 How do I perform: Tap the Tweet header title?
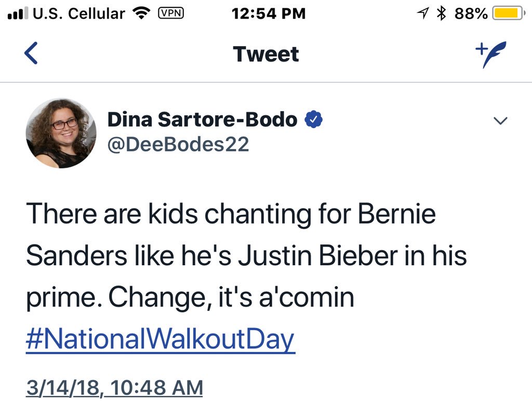pos(266,54)
